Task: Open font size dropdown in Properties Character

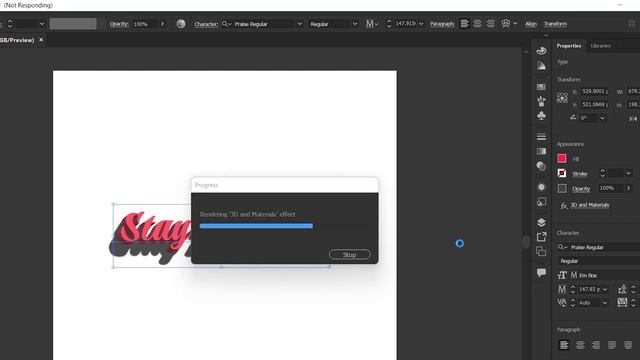Action: (605, 289)
